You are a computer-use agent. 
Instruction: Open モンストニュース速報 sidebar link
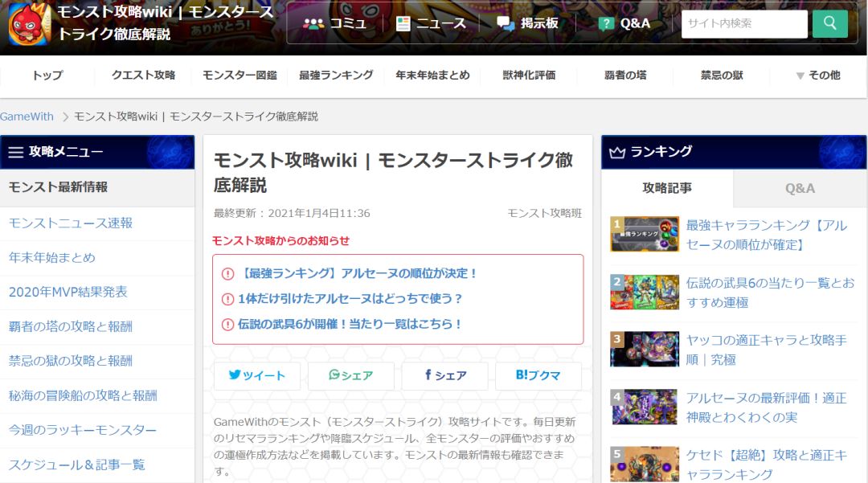click(70, 223)
